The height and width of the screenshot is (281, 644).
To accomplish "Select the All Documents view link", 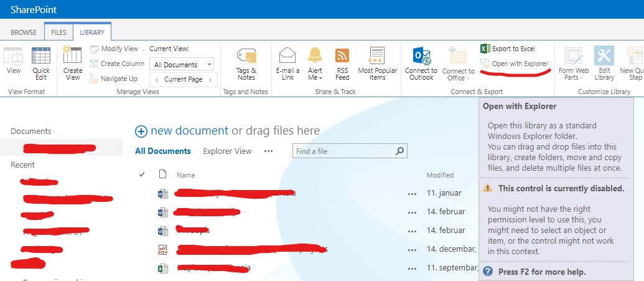I will [162, 151].
